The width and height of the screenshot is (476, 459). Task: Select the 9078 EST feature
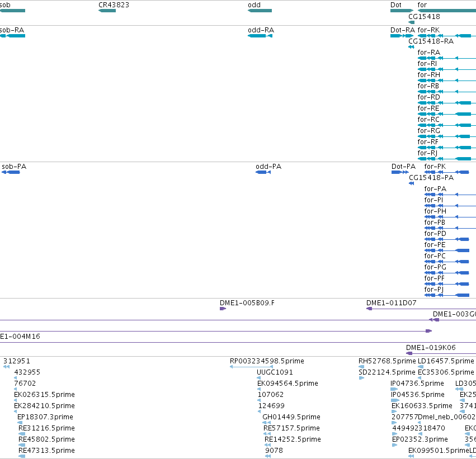click(x=268, y=456)
